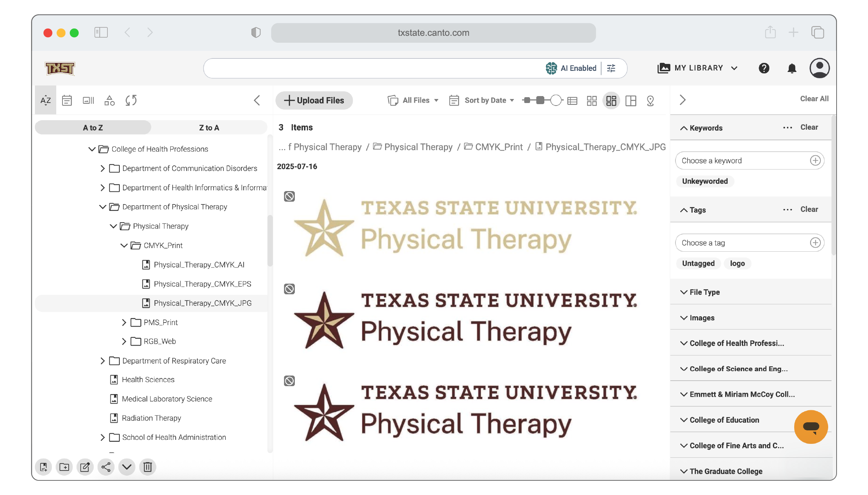Collapse the left folder panel

pyautogui.click(x=257, y=100)
